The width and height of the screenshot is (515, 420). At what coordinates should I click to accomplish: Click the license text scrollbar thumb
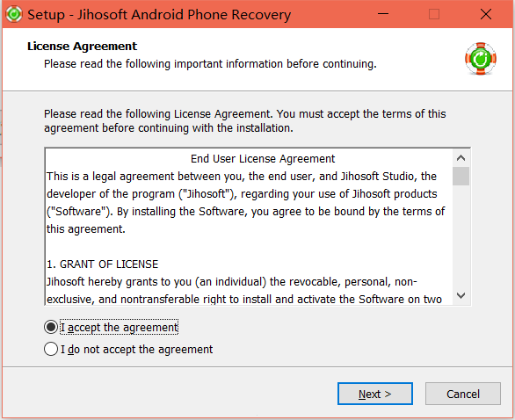(461, 176)
